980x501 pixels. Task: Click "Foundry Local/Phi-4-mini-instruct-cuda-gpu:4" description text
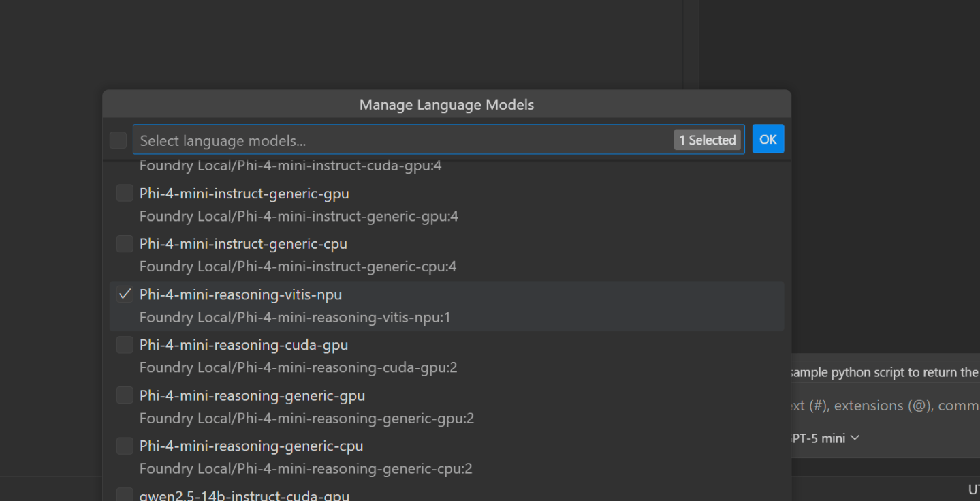[x=291, y=166]
